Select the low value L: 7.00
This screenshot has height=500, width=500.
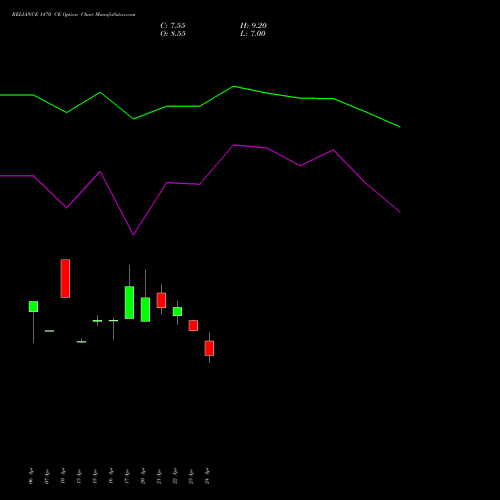(x=253, y=34)
